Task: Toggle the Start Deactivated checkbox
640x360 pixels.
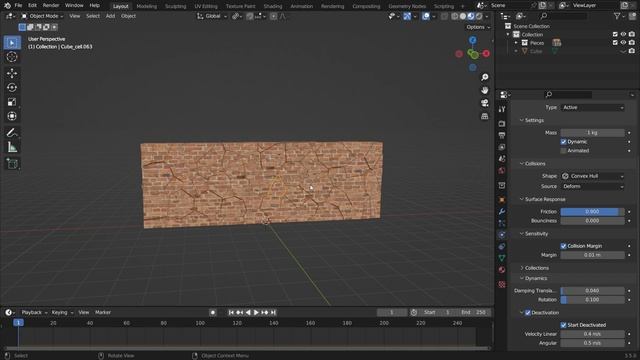Action: (x=564, y=325)
